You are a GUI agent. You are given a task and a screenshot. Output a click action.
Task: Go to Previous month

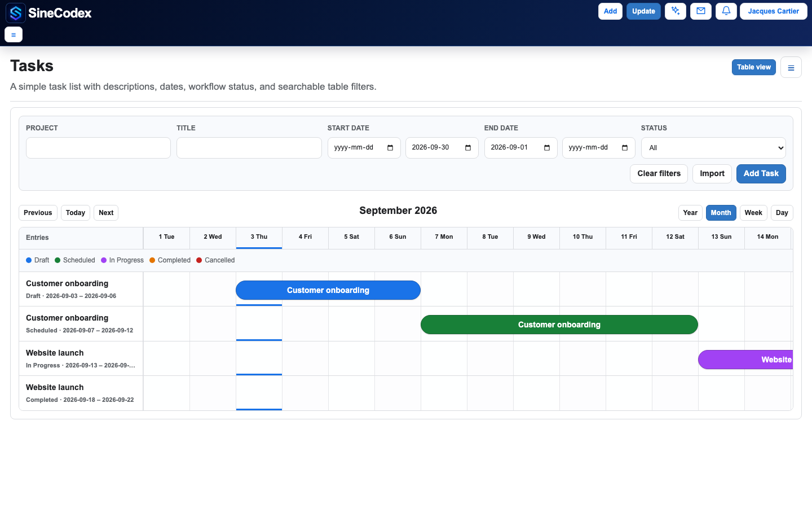click(38, 213)
